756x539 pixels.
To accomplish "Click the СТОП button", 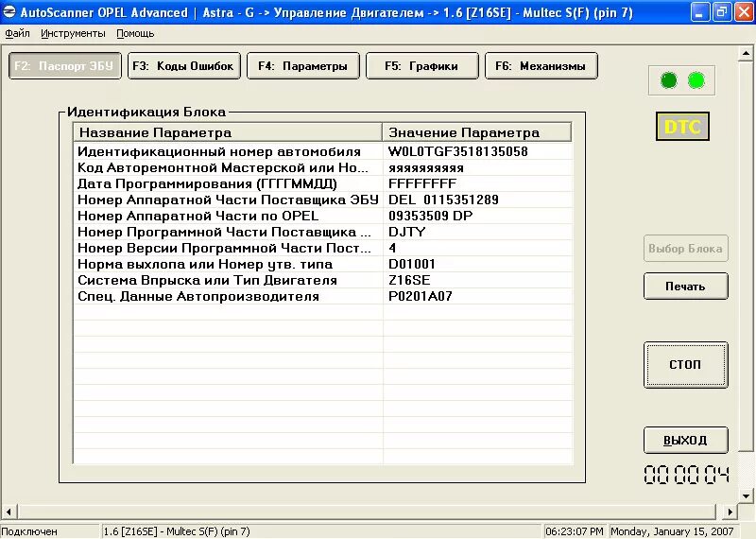I will [686, 365].
